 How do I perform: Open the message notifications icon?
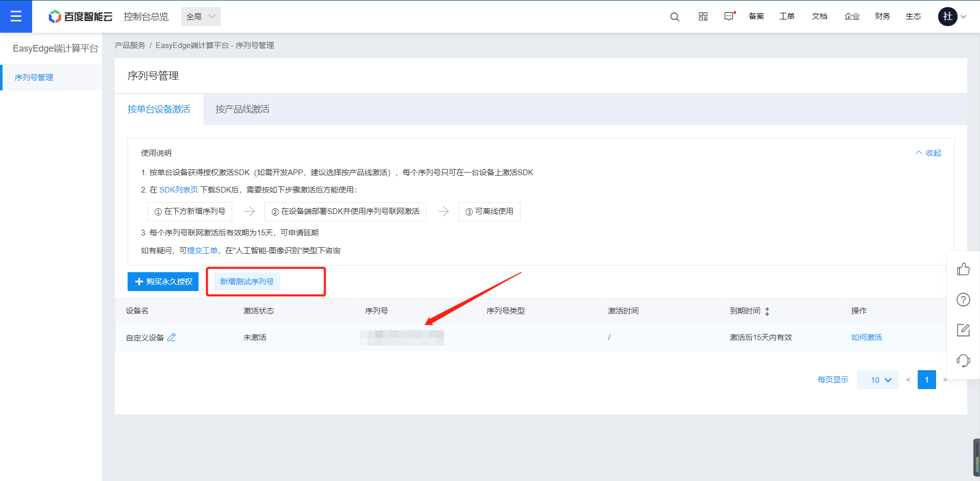point(729,16)
